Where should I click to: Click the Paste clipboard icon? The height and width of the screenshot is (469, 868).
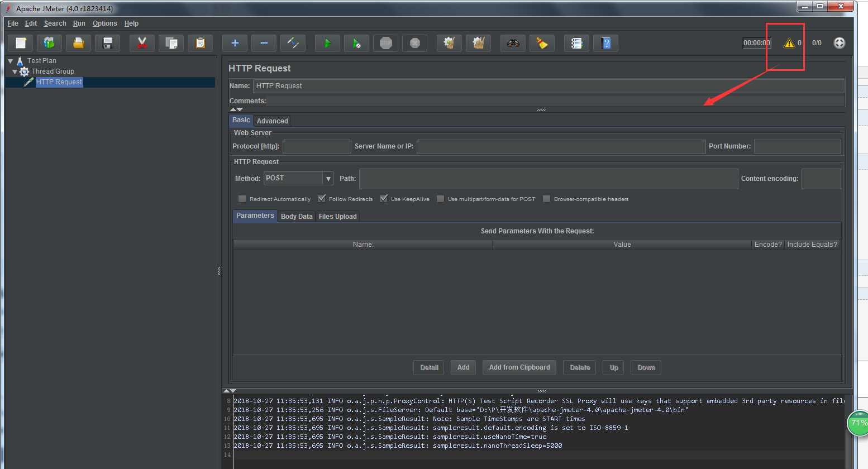pos(201,43)
